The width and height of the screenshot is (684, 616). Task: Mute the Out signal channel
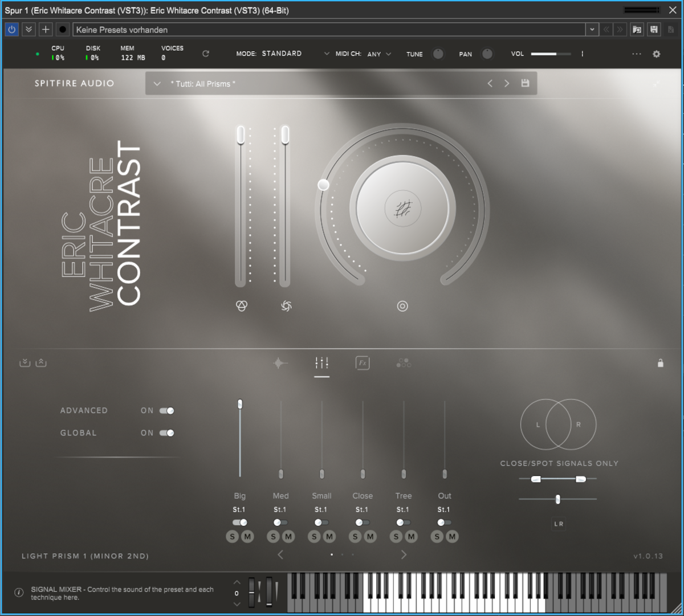452,536
